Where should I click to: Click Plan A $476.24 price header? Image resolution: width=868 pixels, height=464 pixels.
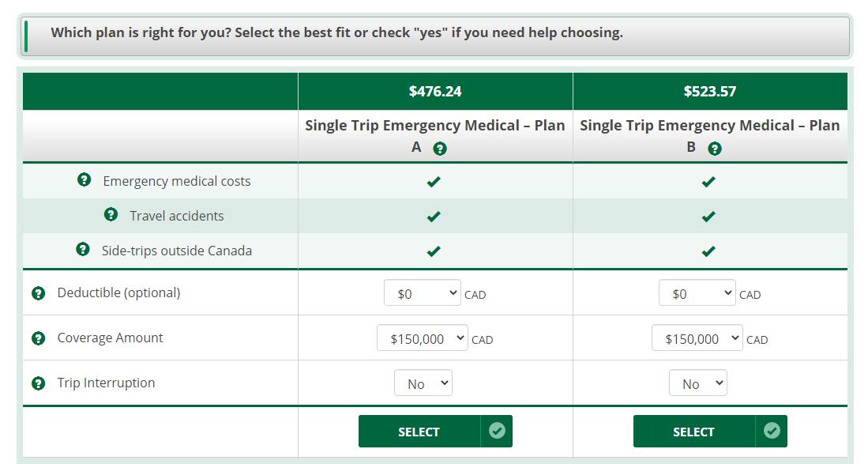(x=435, y=92)
